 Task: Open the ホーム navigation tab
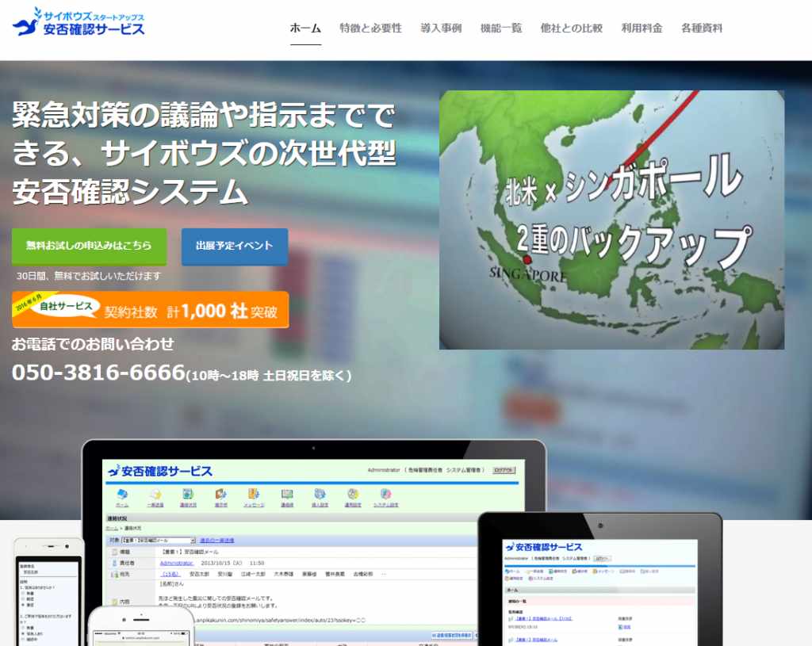click(305, 29)
